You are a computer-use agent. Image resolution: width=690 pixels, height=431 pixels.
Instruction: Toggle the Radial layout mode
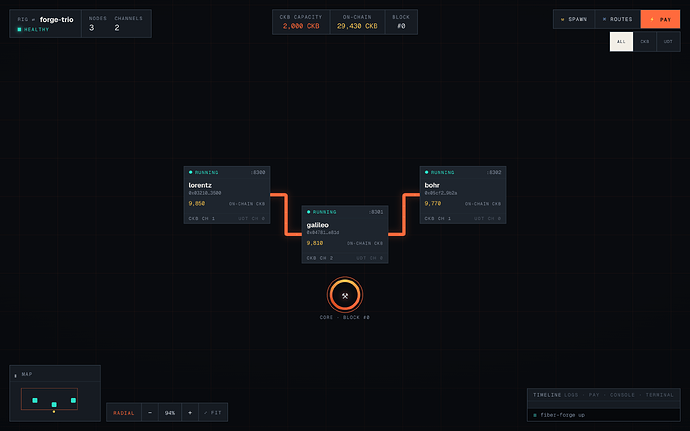click(124, 413)
